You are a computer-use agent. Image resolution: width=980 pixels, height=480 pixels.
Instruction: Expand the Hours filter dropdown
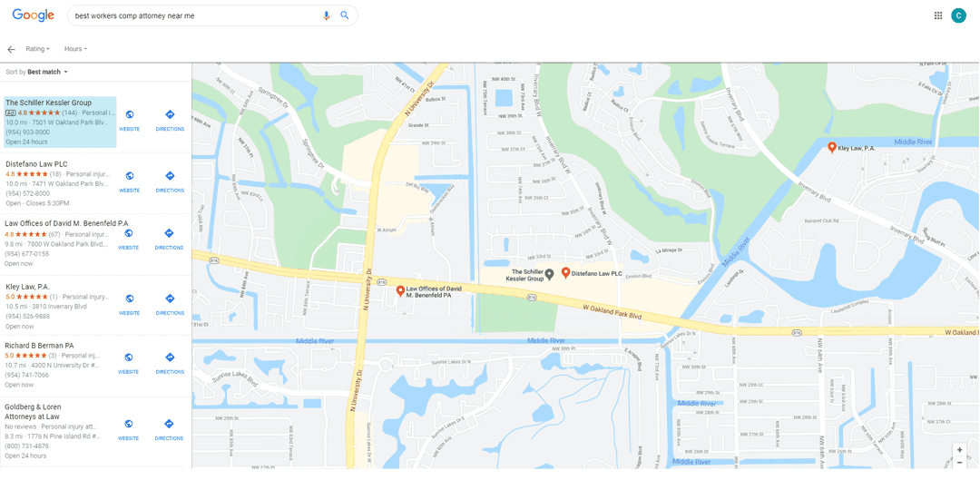[75, 49]
